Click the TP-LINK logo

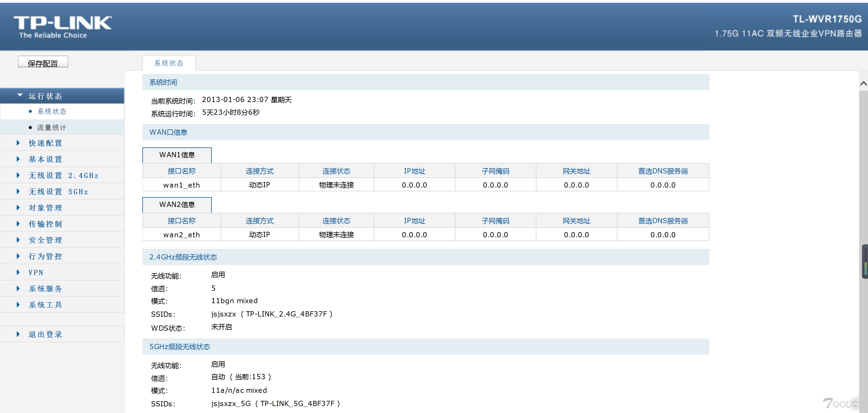63,27
